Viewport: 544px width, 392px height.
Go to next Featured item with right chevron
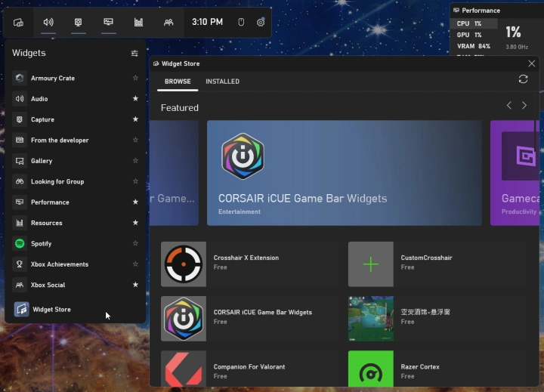click(x=524, y=106)
